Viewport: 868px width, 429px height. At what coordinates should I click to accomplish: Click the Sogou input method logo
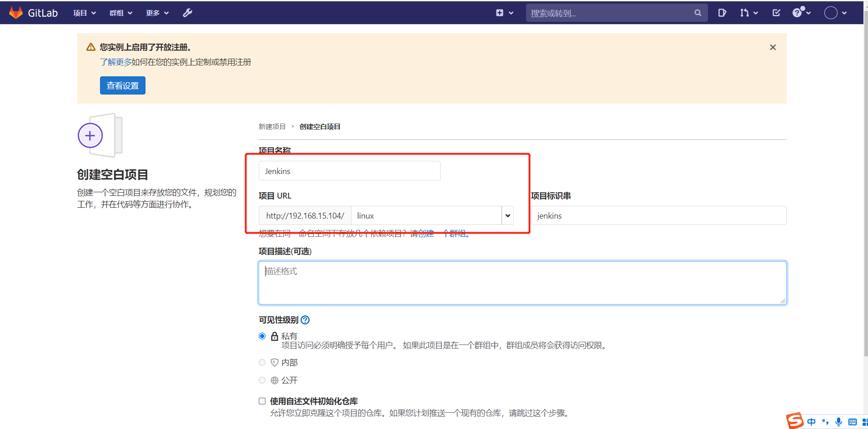[795, 421]
